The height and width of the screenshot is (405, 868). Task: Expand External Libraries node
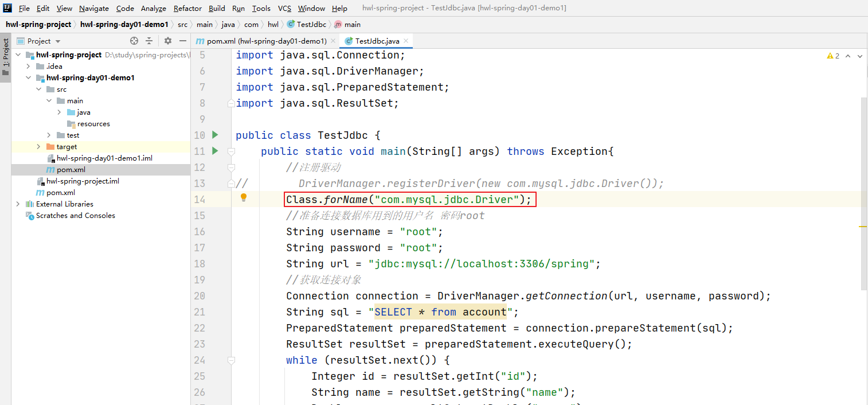[x=18, y=204]
